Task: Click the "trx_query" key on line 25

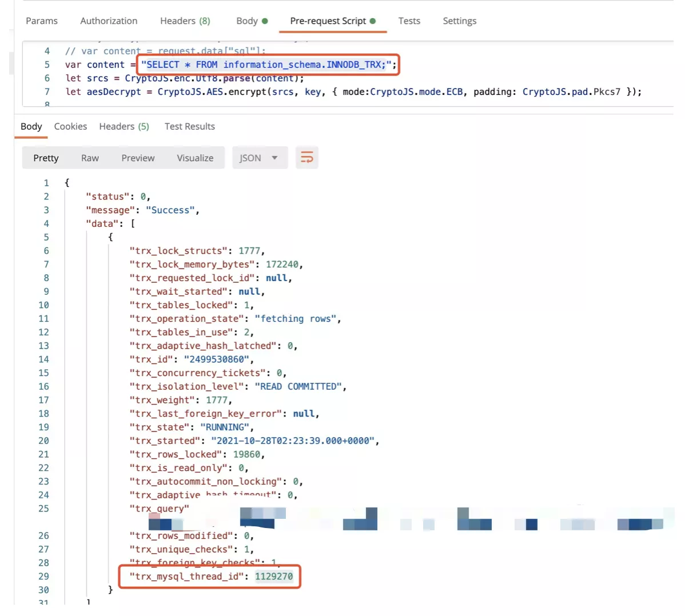Action: tap(160, 509)
